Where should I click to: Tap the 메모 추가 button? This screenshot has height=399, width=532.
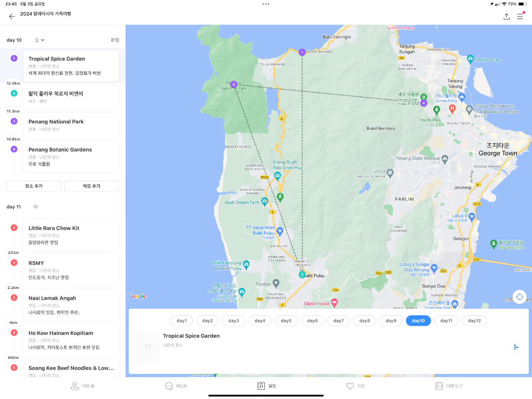(92, 186)
